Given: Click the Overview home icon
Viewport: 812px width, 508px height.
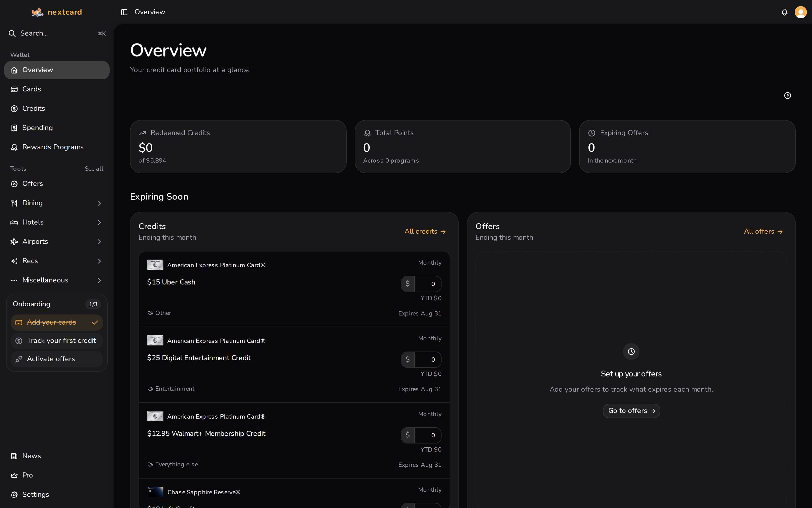Looking at the screenshot, I should (14, 70).
